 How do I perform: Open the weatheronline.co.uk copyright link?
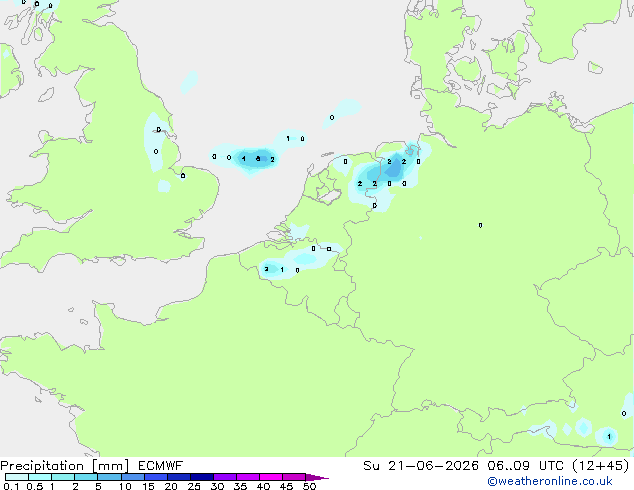[x=549, y=481]
